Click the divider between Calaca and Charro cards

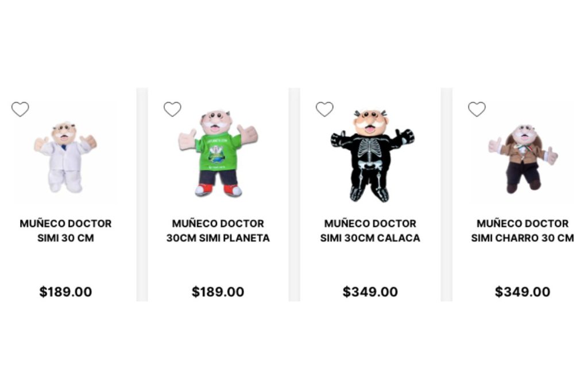point(446,194)
